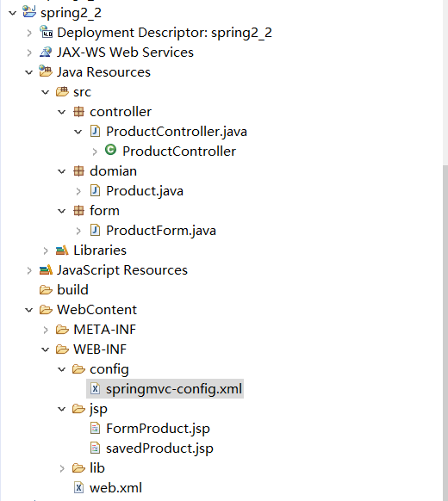Select the Product.java label

click(x=145, y=191)
